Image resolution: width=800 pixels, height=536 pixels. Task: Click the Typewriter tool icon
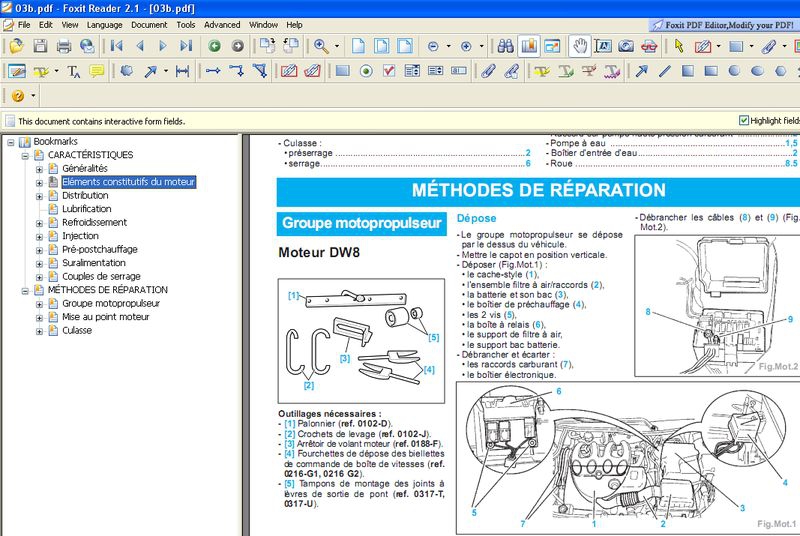(x=73, y=71)
